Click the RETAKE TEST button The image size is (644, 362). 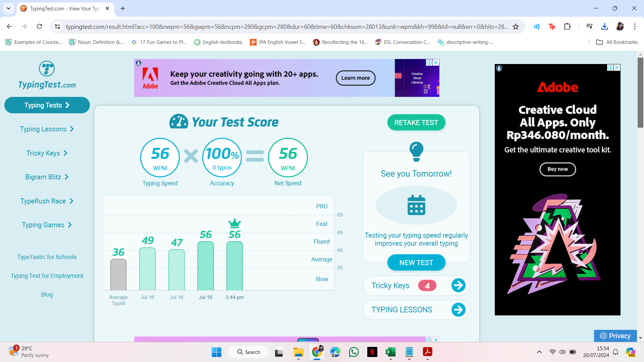pyautogui.click(x=416, y=123)
